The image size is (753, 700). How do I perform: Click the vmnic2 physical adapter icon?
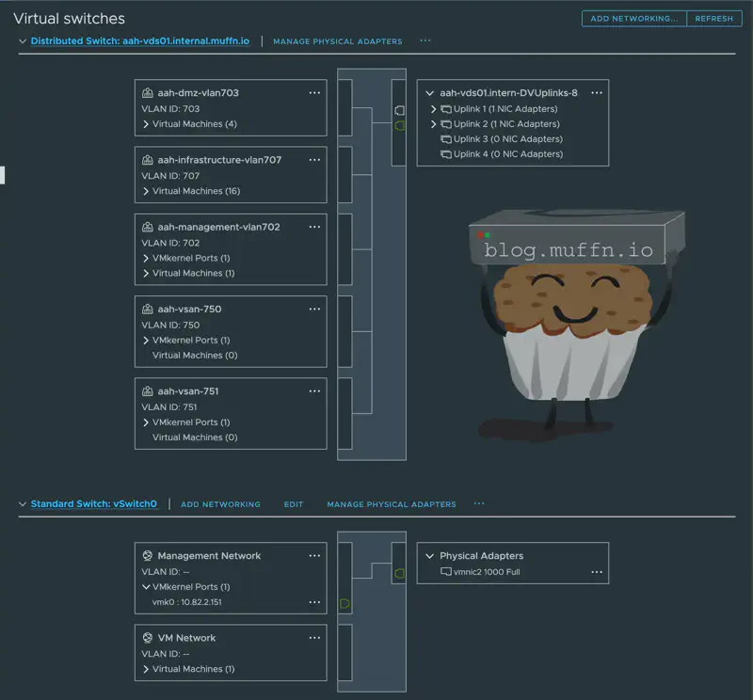coord(446,572)
